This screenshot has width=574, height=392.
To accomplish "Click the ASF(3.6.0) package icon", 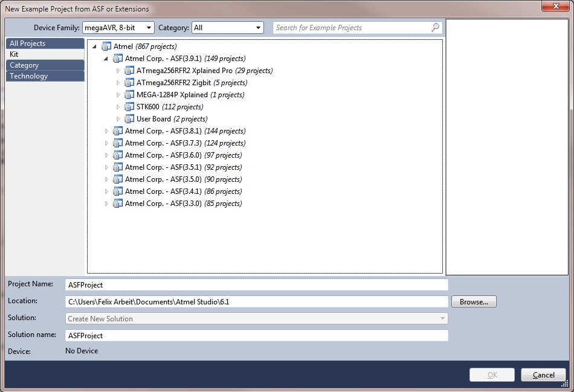I will tap(117, 155).
